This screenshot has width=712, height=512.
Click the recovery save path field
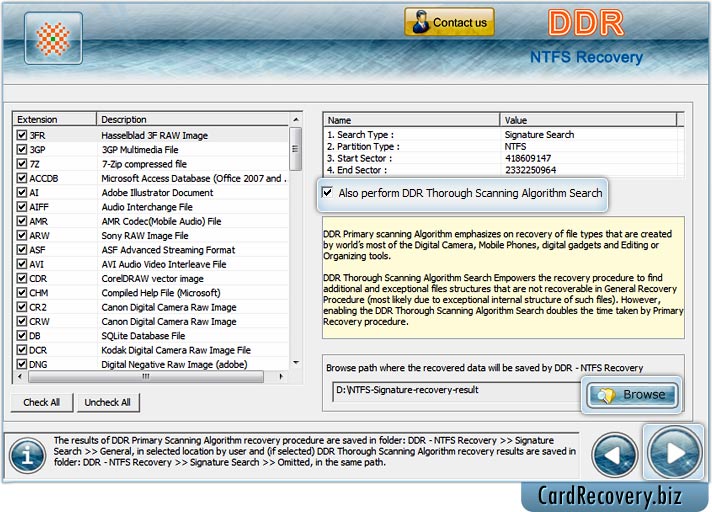point(457,391)
